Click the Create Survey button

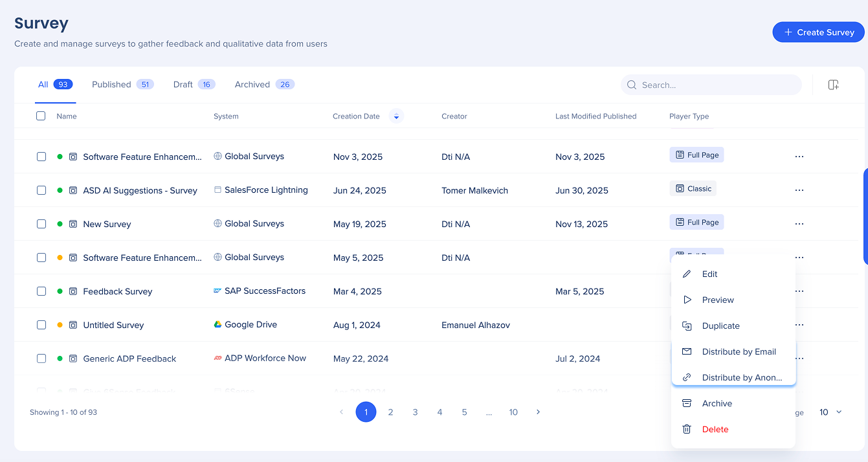point(818,32)
